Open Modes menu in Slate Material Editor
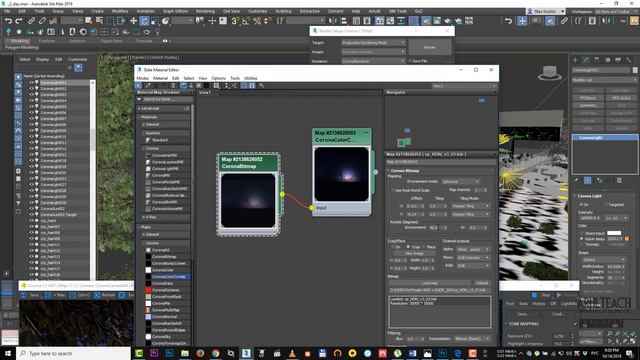This screenshot has height=360, width=640. coord(142,78)
